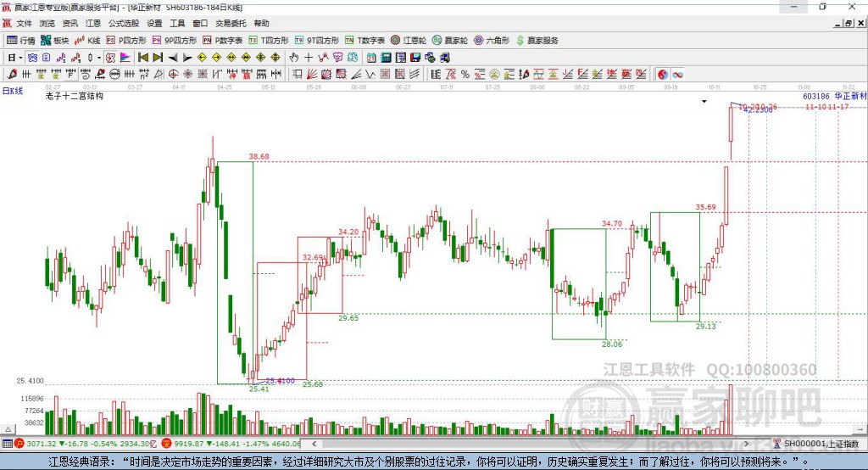This screenshot has height=470, width=868.
Task: Click the 35.69 price label
Action: [706, 207]
